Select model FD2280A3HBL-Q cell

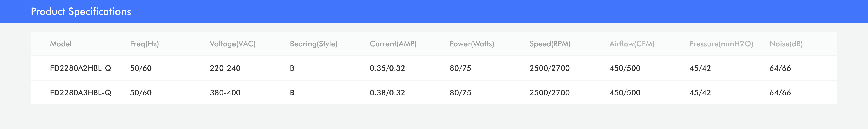(81, 92)
